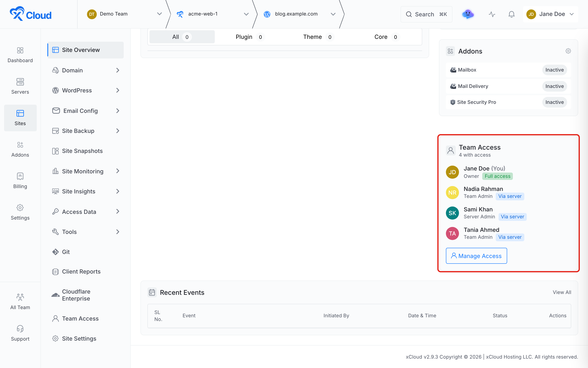Click the Cloudflare Enterprise cloud icon

[x=55, y=295]
